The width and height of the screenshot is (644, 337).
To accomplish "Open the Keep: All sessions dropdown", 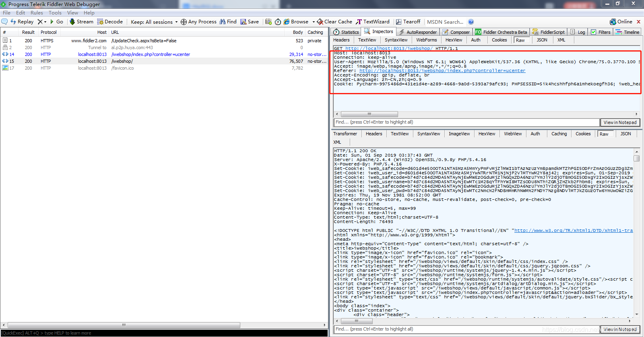I will click(154, 22).
